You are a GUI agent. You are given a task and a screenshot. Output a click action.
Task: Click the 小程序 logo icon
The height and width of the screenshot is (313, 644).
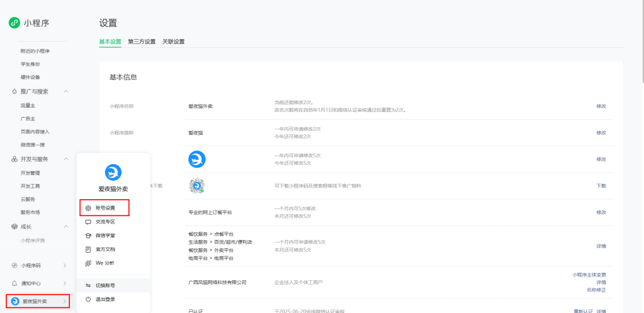click(x=14, y=23)
